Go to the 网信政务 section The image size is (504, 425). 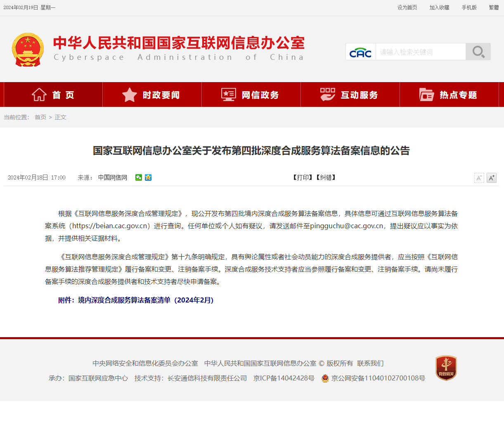(251, 95)
